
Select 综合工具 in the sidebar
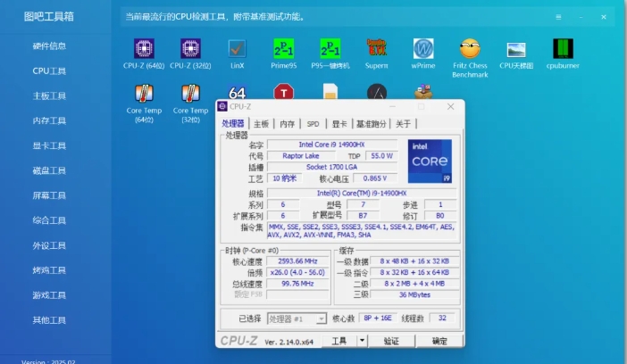point(49,220)
